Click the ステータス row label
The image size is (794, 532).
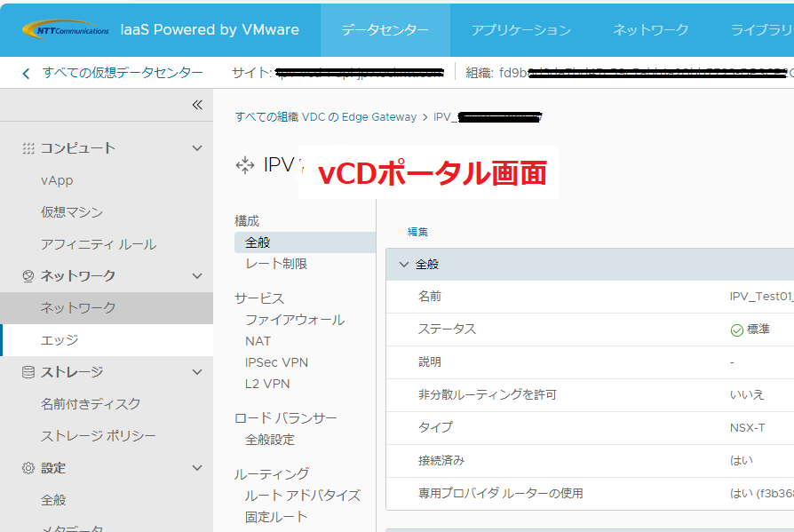coord(447,329)
